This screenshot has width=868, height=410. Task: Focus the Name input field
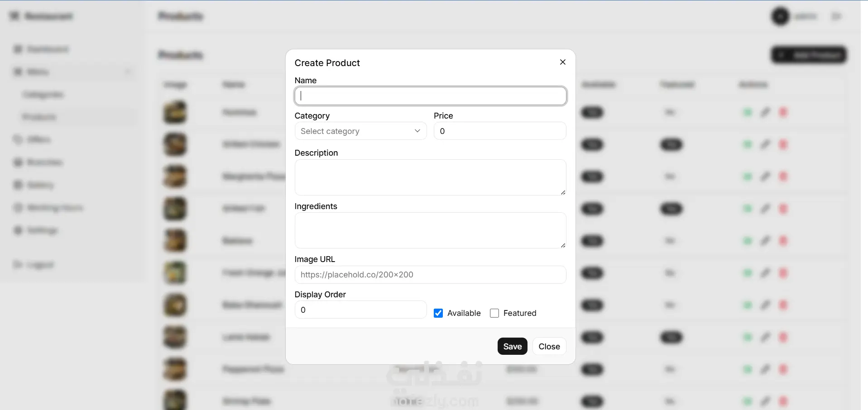pos(430,96)
